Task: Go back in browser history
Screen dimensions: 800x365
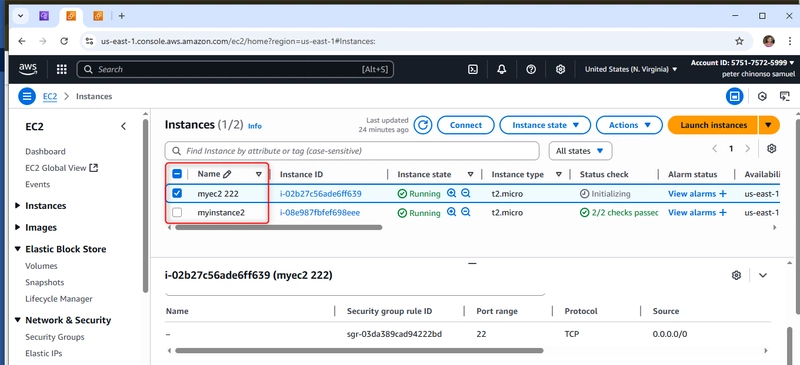Action: coord(21,41)
